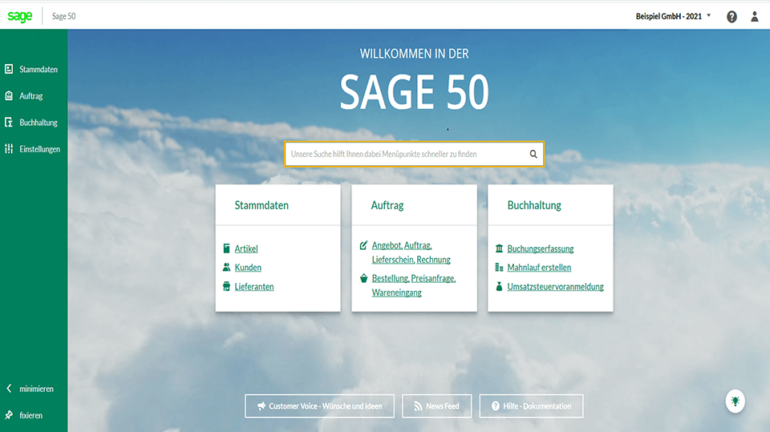The height and width of the screenshot is (432, 770).
Task: Click the Kunden people icon
Action: click(x=226, y=267)
